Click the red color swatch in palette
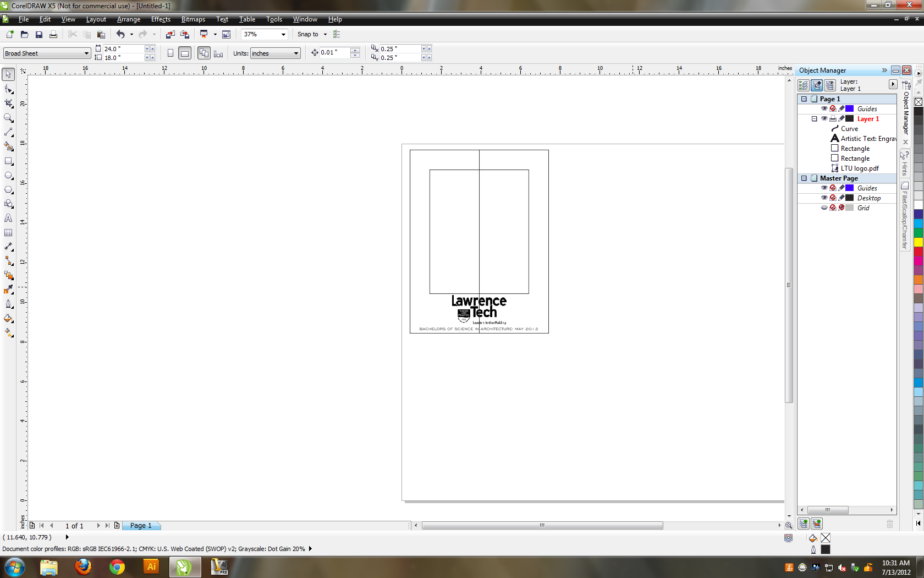This screenshot has width=924, height=578. pyautogui.click(x=919, y=252)
